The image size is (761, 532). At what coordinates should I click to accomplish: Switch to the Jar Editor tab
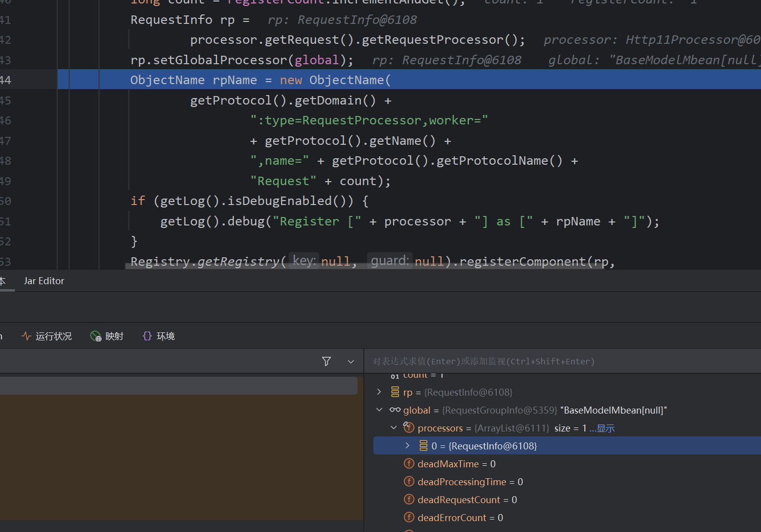(x=44, y=281)
